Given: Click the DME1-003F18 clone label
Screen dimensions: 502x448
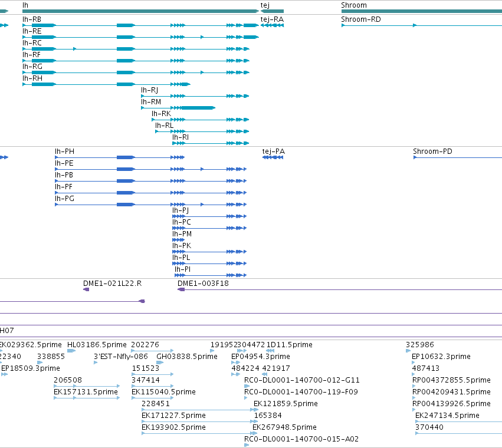Looking at the screenshot, I should pyautogui.click(x=203, y=284).
